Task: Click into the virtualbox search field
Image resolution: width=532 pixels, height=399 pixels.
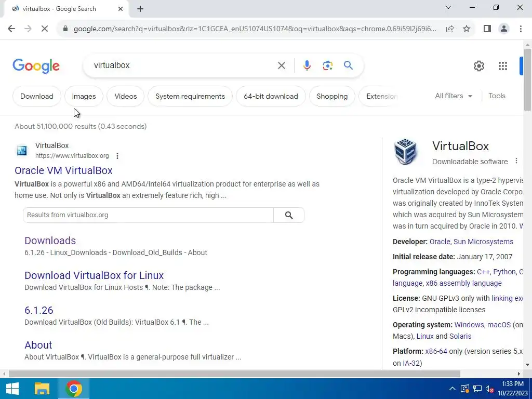Action: click(x=183, y=65)
